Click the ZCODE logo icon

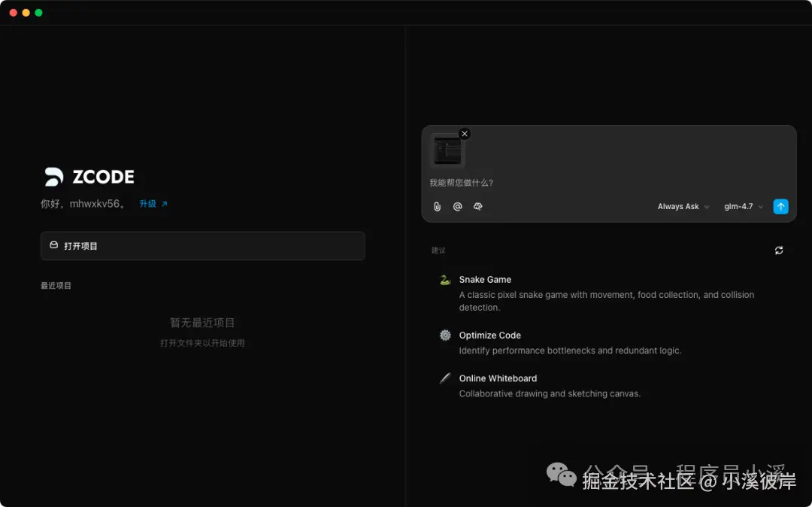(53, 178)
